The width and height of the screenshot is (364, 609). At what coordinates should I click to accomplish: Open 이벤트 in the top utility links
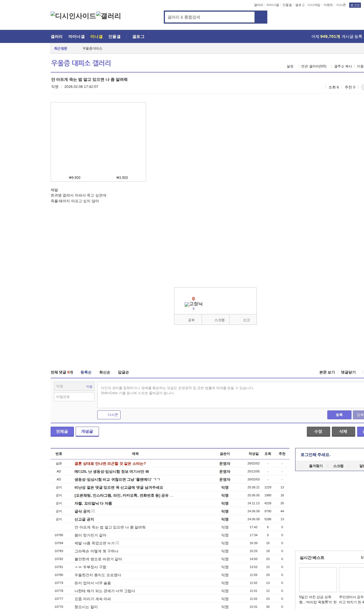[x=328, y=5]
